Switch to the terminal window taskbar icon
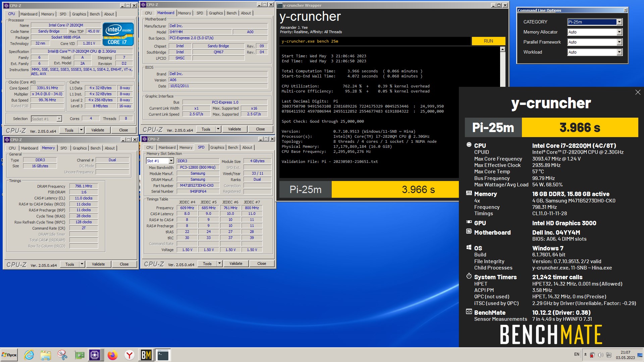This screenshot has width=644, height=362. coord(163,355)
